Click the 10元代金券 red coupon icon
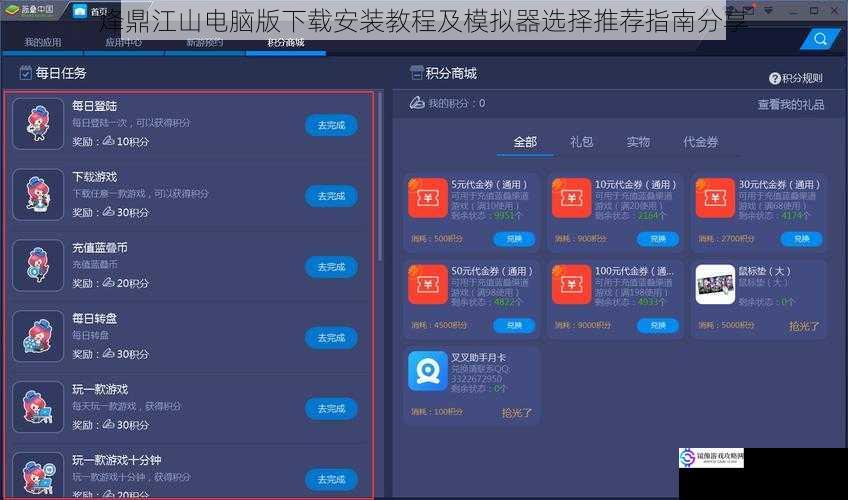The width and height of the screenshot is (848, 500). tap(572, 198)
